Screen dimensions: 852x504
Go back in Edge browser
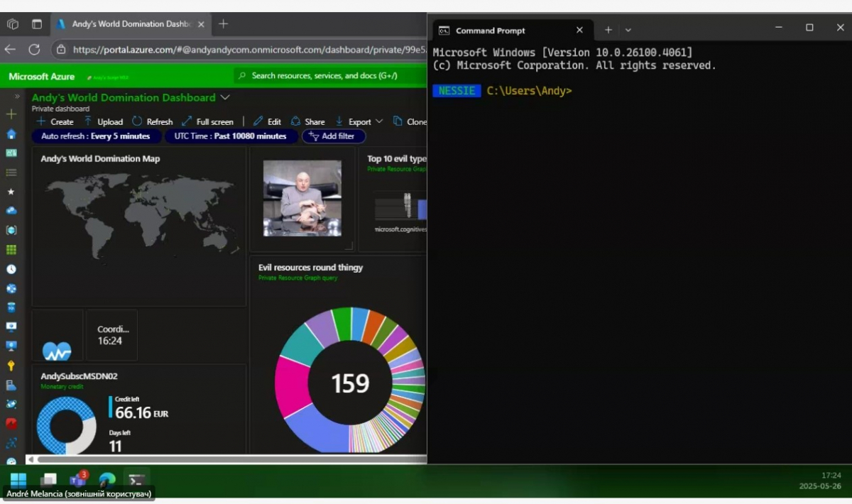point(10,50)
